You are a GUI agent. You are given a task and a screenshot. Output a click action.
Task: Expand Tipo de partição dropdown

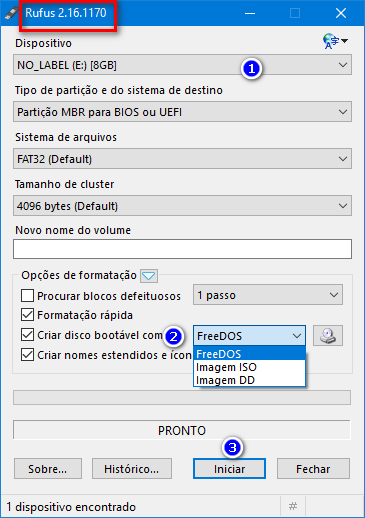click(182, 112)
